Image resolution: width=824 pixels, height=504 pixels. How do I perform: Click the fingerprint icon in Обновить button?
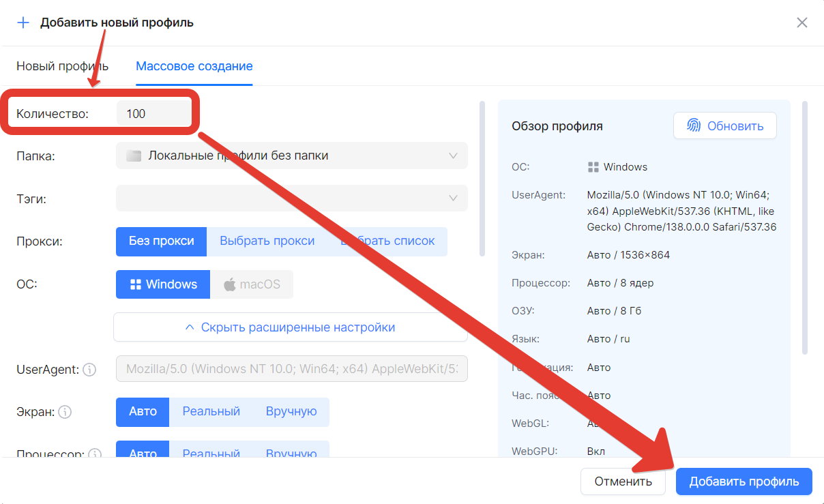[694, 125]
